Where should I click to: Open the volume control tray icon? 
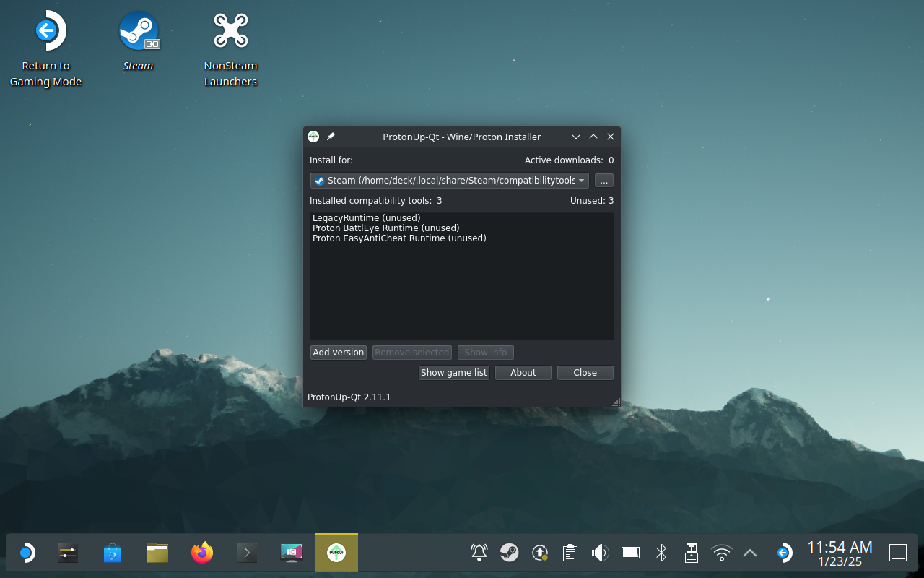[600, 553]
